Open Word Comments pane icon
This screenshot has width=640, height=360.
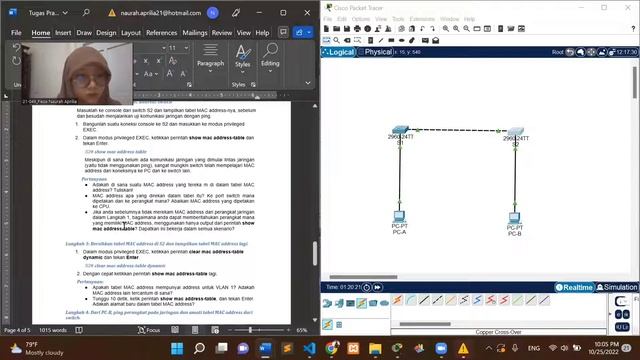click(x=283, y=32)
